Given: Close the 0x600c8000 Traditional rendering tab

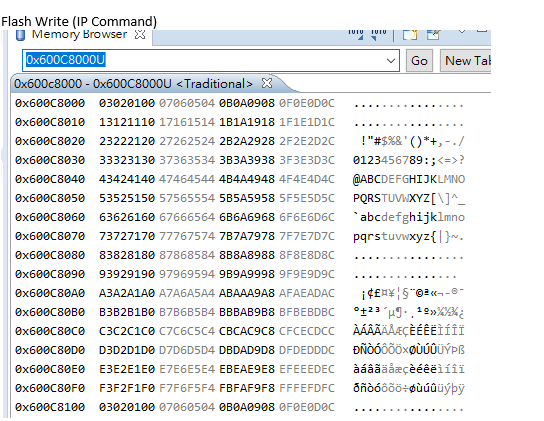Looking at the screenshot, I should pyautogui.click(x=266, y=83).
